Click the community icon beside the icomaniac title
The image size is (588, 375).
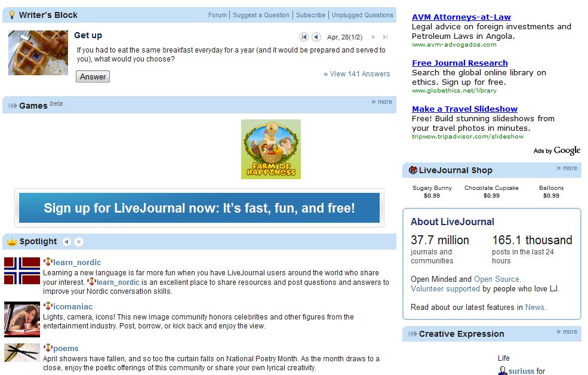pyautogui.click(x=48, y=306)
